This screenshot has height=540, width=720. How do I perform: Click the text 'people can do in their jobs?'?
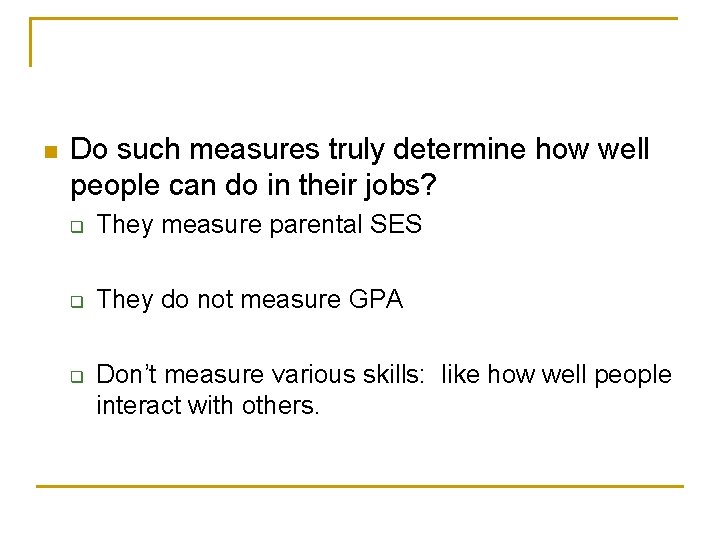(253, 186)
